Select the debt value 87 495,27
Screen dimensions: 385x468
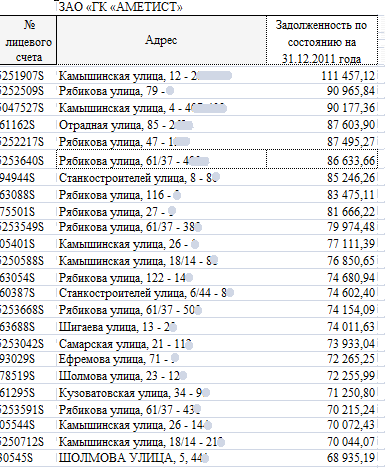pyautogui.click(x=351, y=142)
